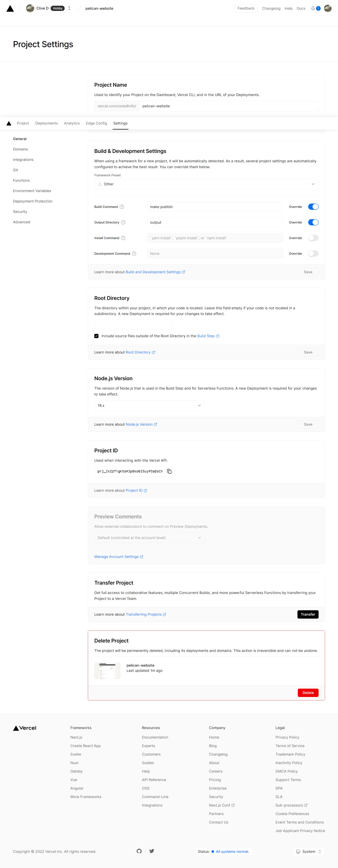The image size is (338, 868).
Task: Click Development Command help question icon
Action: click(134, 254)
